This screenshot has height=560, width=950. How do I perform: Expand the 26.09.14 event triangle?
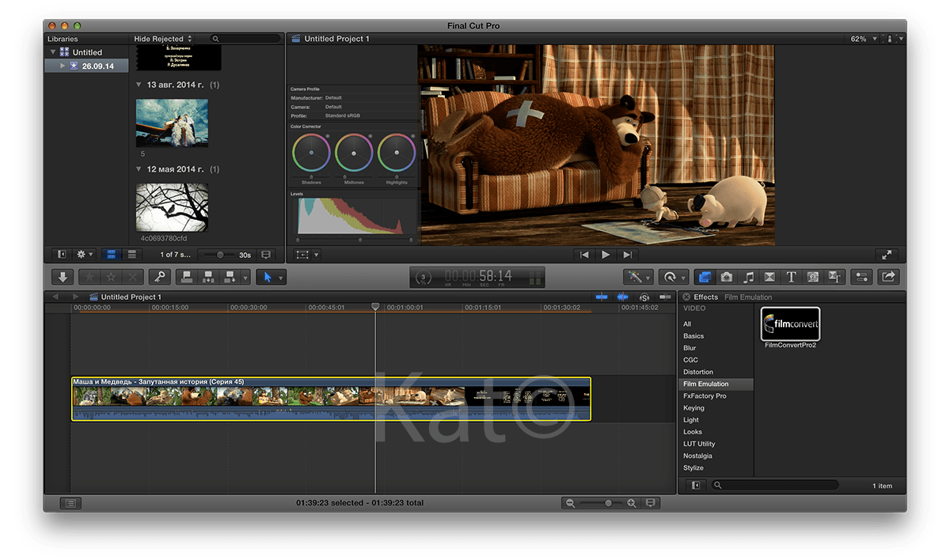click(63, 66)
